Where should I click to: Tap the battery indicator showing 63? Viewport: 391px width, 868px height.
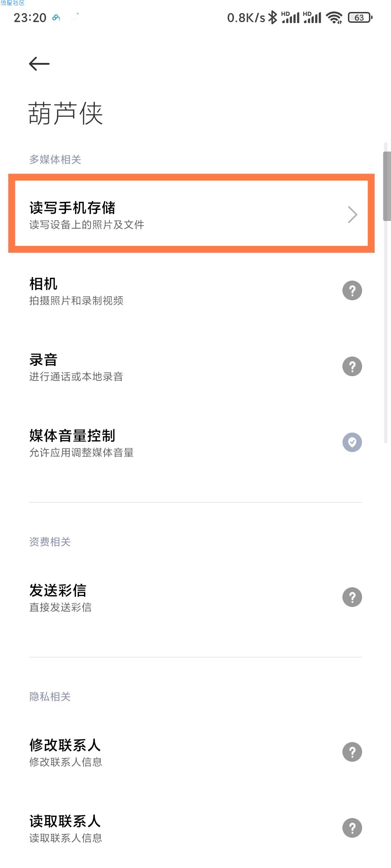[360, 17]
